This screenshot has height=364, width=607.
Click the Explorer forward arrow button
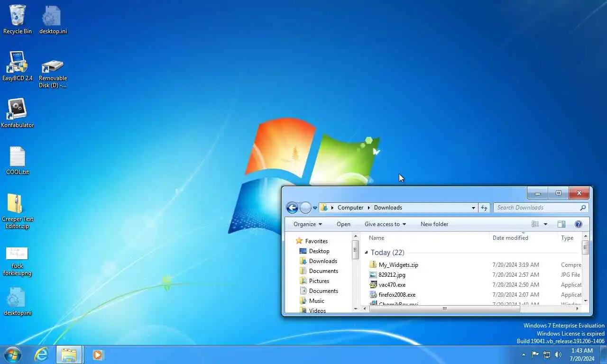point(306,208)
